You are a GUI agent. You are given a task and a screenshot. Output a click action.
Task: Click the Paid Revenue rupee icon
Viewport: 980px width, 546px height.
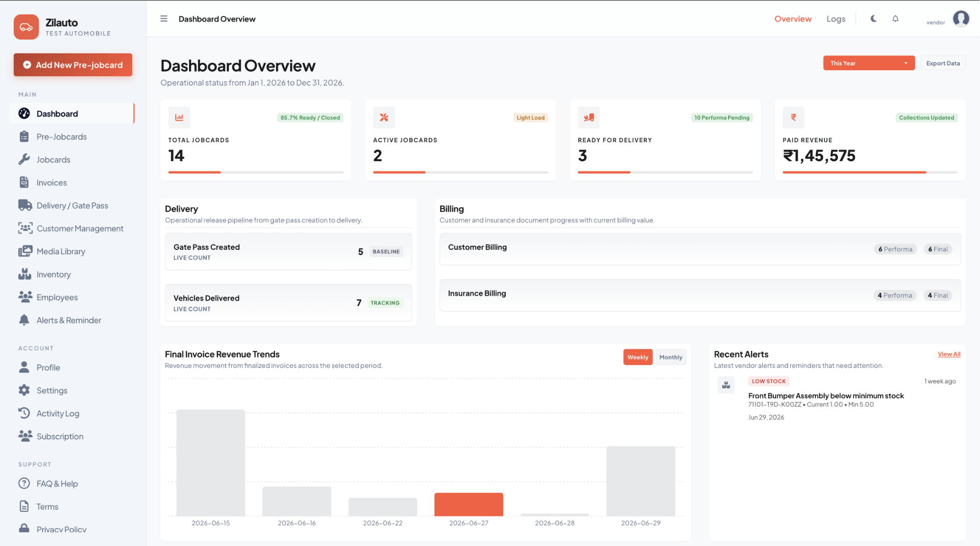tap(793, 117)
